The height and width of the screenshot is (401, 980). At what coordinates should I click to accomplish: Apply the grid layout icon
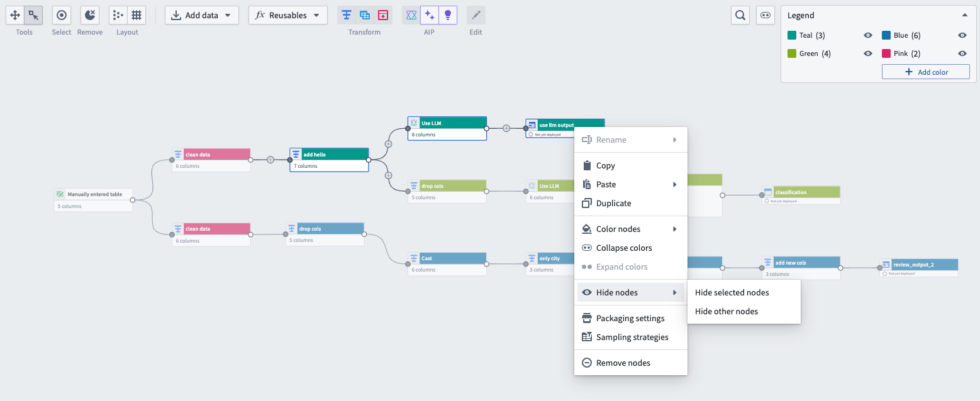pos(136,15)
